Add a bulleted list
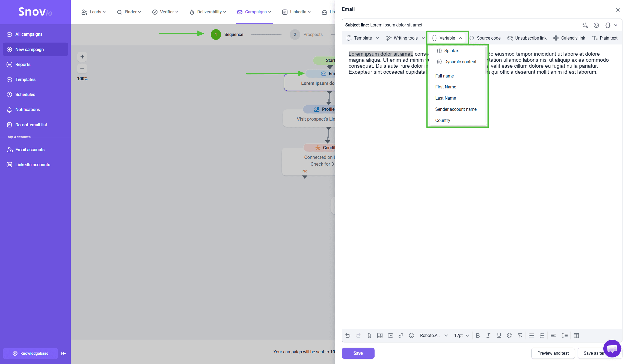This screenshot has width=629, height=364. point(531,336)
